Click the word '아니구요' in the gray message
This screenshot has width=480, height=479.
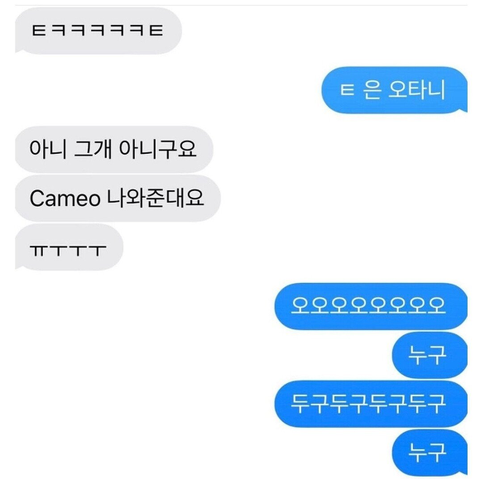[158, 149]
